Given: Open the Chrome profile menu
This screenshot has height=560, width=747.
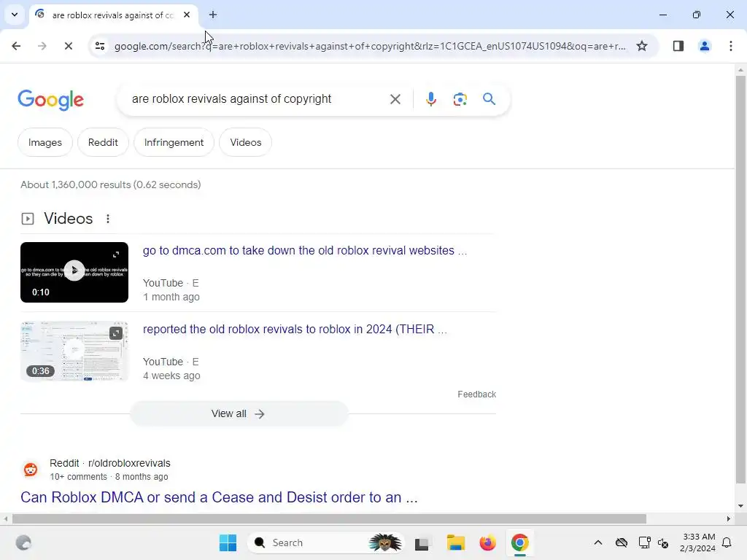Looking at the screenshot, I should coord(704,46).
